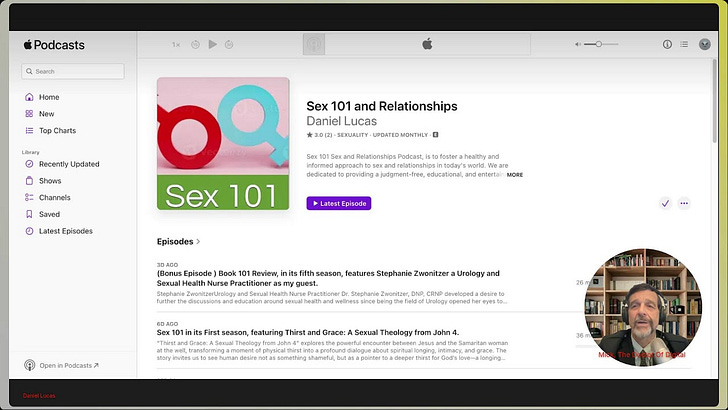Open the New section in sidebar
The height and width of the screenshot is (410, 728).
46,114
